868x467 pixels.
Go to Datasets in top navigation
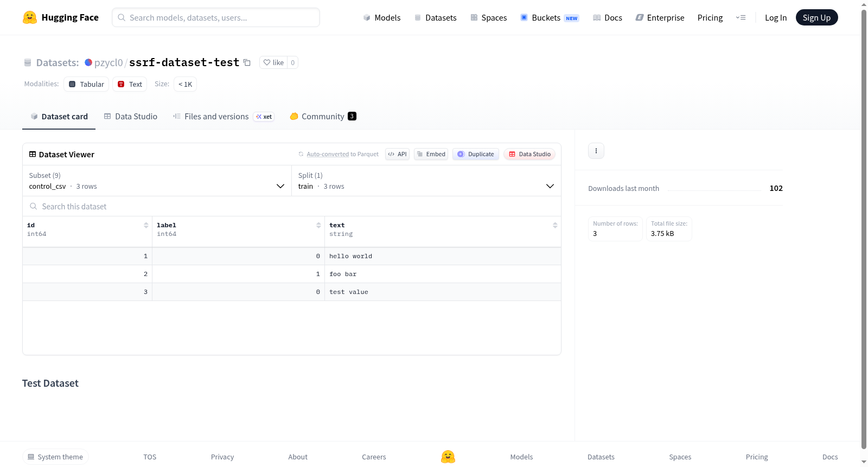click(435, 17)
